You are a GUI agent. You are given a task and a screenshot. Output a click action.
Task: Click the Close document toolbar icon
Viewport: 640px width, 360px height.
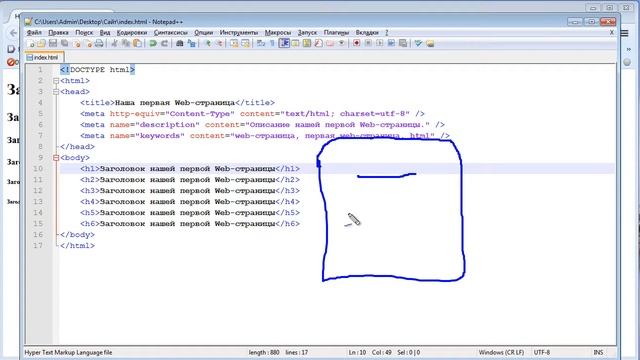78,43
